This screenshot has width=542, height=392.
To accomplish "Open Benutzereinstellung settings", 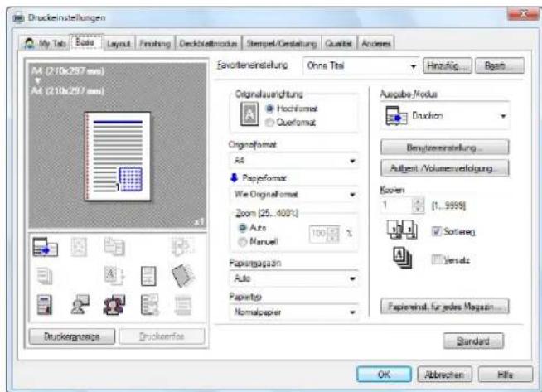I will (444, 148).
